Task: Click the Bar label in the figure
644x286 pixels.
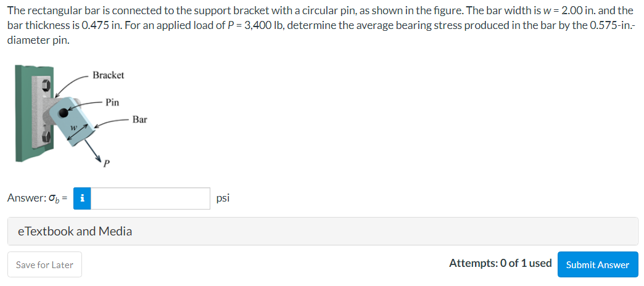Action: [x=139, y=120]
